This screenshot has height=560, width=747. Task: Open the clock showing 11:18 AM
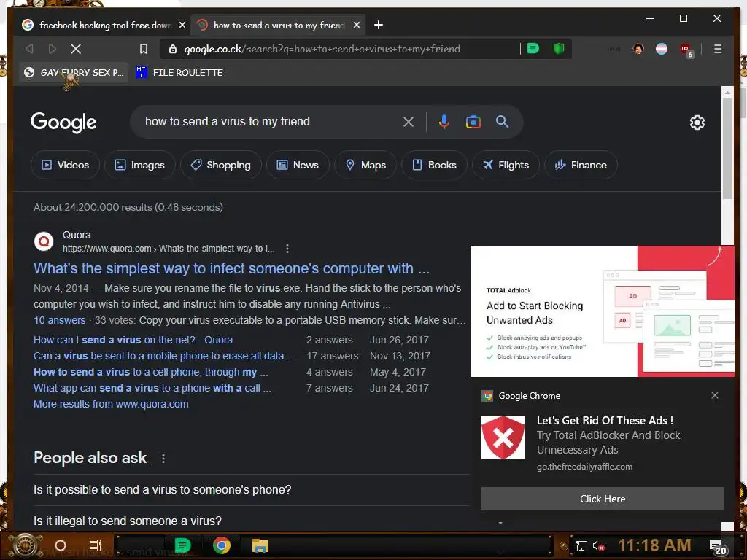click(654, 545)
